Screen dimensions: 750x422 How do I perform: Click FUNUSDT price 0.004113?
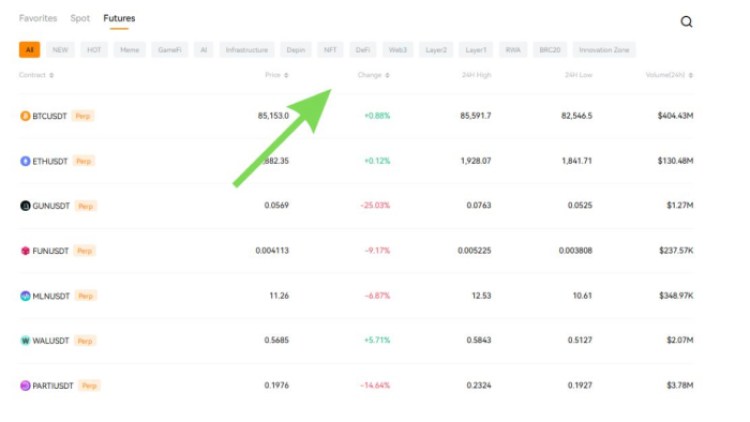(x=272, y=250)
